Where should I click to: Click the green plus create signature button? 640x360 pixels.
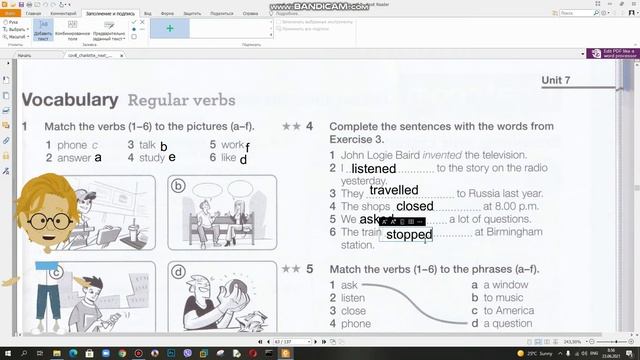point(170,29)
